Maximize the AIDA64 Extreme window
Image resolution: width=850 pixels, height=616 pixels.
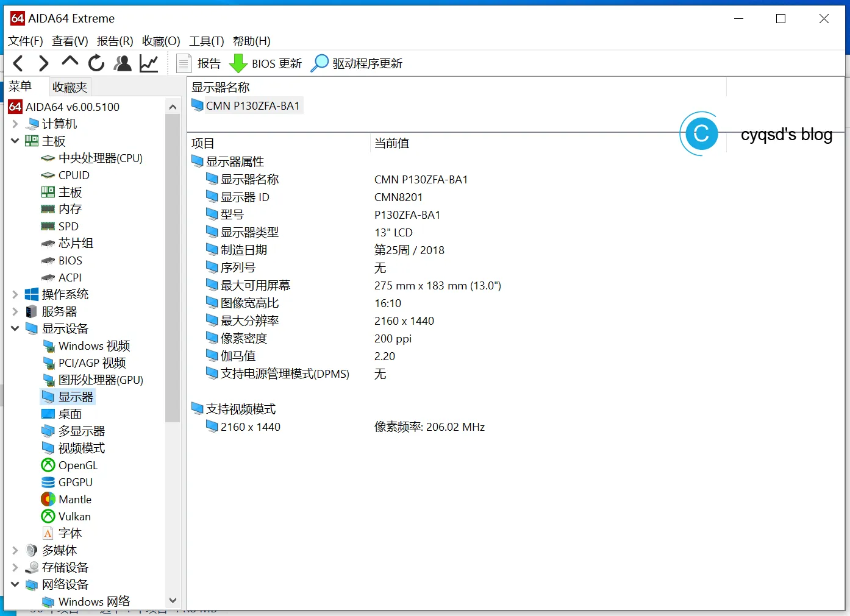pos(780,19)
